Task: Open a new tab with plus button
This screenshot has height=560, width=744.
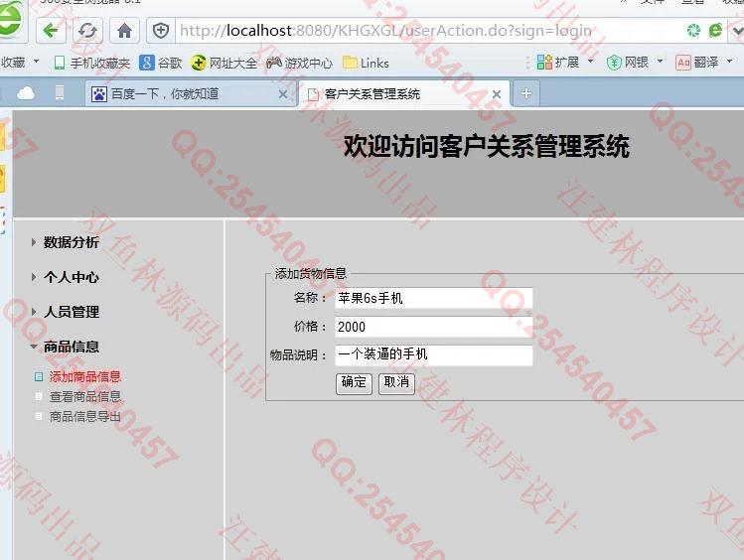Action: pyautogui.click(x=526, y=93)
